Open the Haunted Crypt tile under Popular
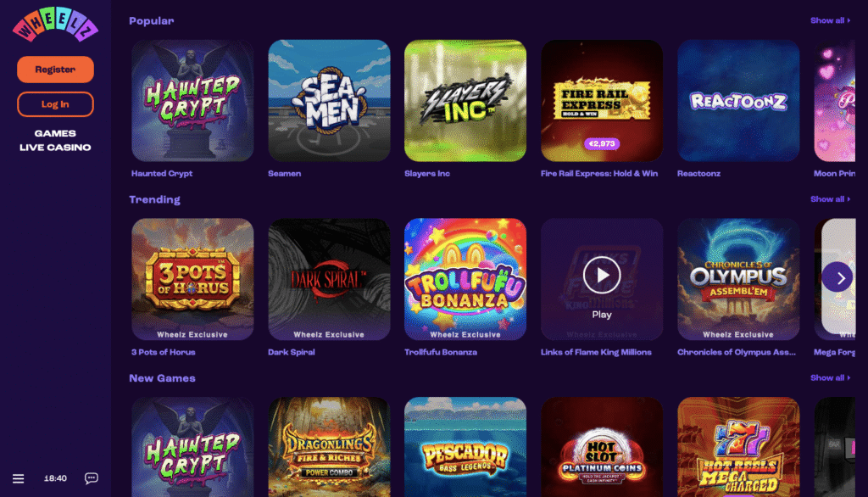The width and height of the screenshot is (868, 497). (x=192, y=100)
